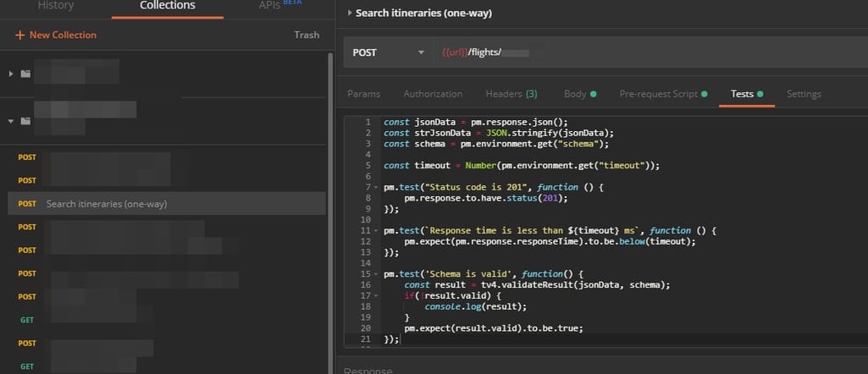
Task: Click the 'Schema is valid' test line
Action: pos(484,274)
